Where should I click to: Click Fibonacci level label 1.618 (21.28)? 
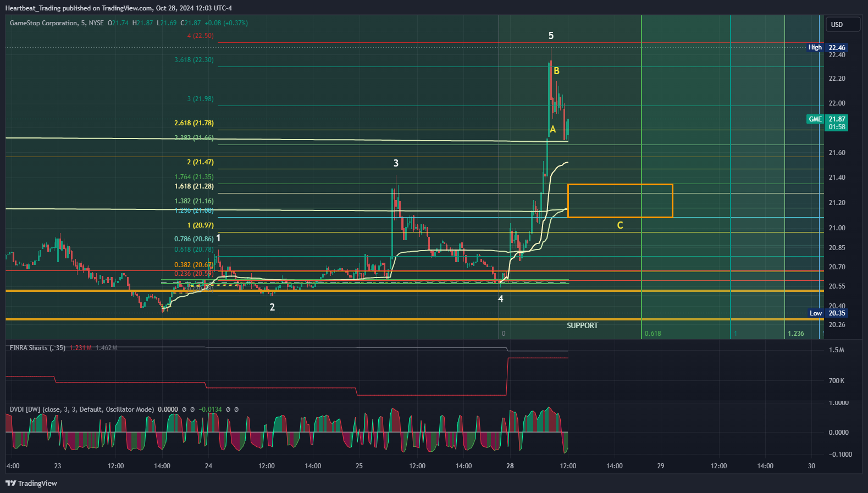pyautogui.click(x=194, y=186)
